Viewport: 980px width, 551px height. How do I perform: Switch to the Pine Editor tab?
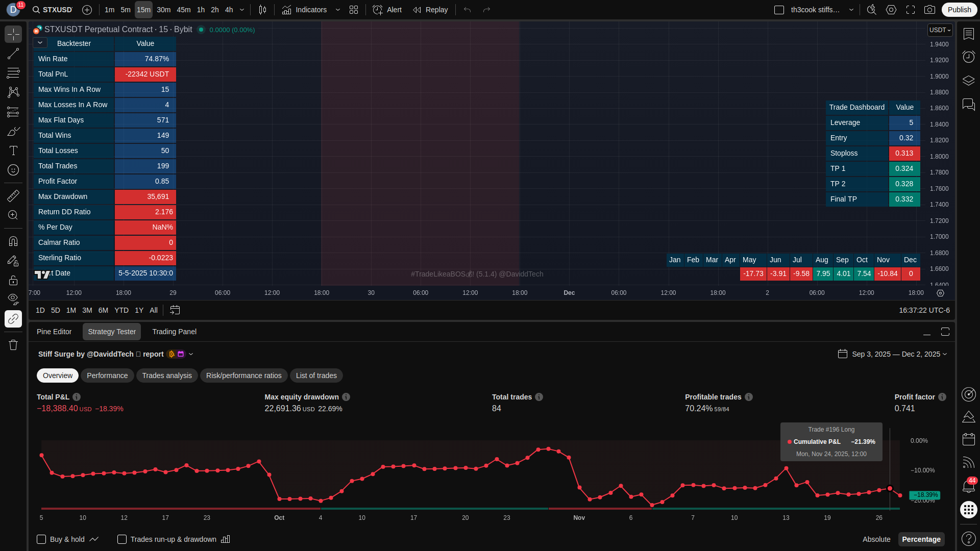pos(54,332)
